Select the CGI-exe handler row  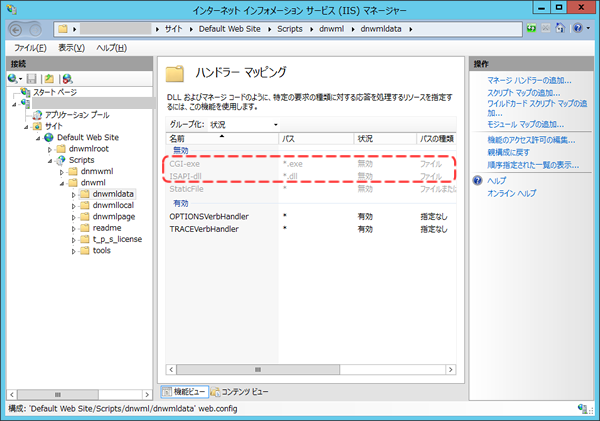coord(311,164)
